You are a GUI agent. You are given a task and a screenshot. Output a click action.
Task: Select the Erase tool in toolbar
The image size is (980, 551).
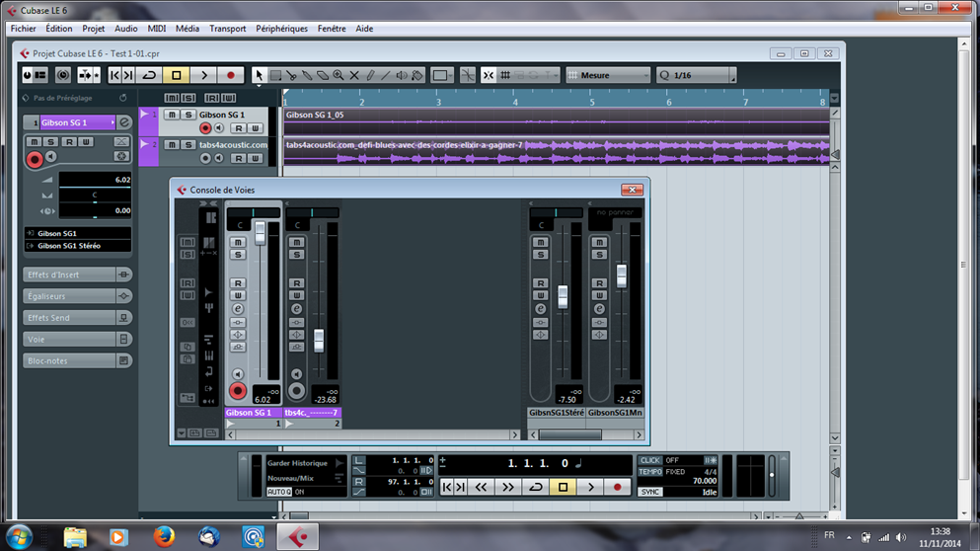click(x=323, y=75)
